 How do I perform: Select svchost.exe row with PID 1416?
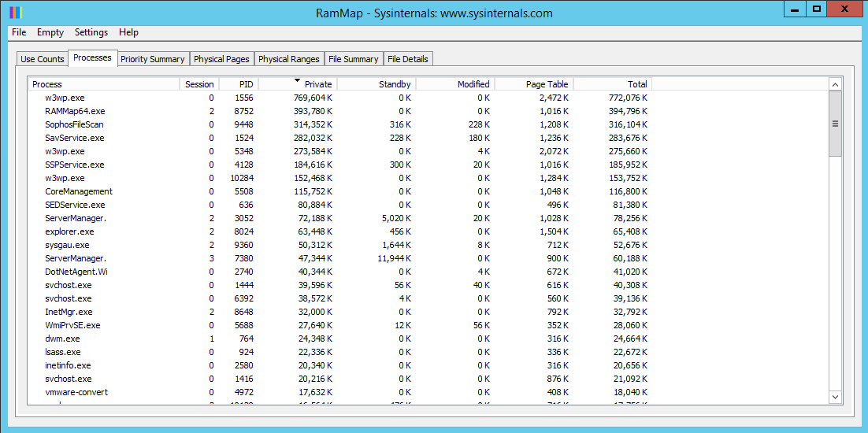(x=340, y=379)
